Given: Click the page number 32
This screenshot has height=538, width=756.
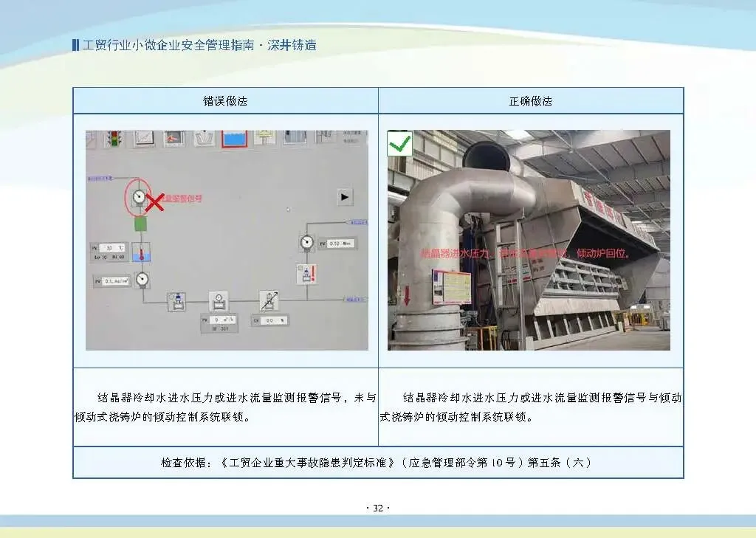Looking at the screenshot, I should pyautogui.click(x=378, y=508).
